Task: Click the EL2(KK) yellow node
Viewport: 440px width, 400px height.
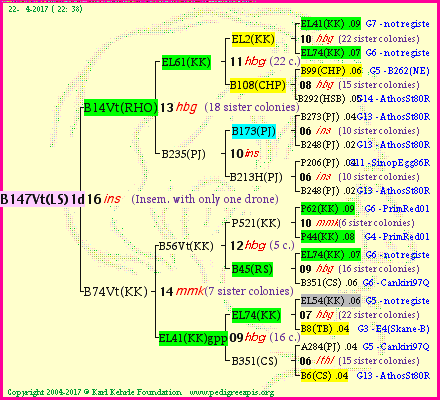Action: (x=253, y=39)
